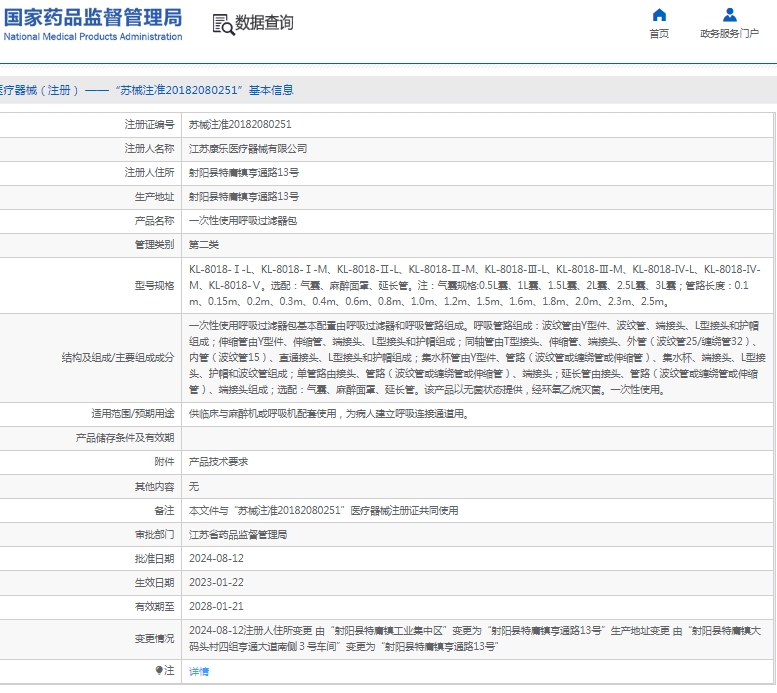Click the 产品技术要求 attachment text
This screenshot has width=777, height=693.
218,462
